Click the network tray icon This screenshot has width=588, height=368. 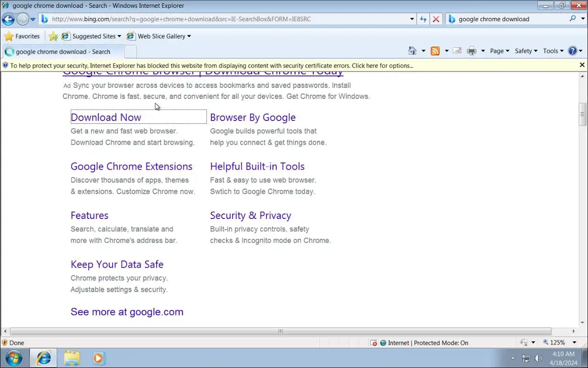[526, 358]
